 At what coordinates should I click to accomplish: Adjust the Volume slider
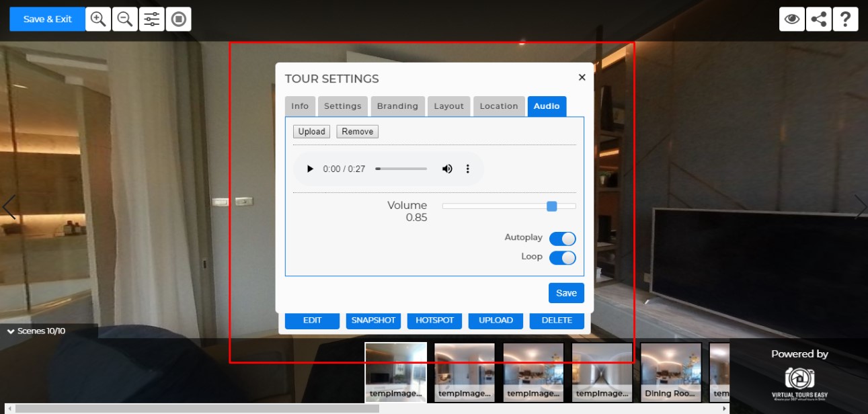click(552, 206)
